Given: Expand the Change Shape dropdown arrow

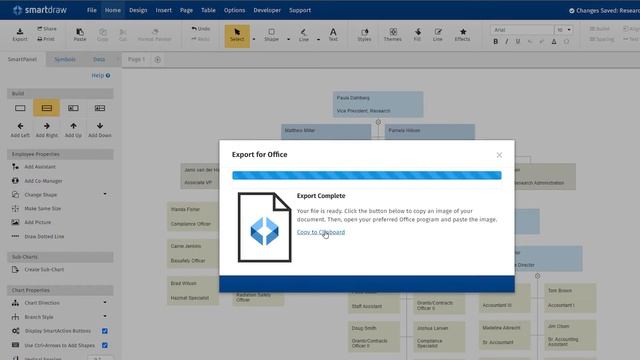Looking at the screenshot, I should (105, 194).
